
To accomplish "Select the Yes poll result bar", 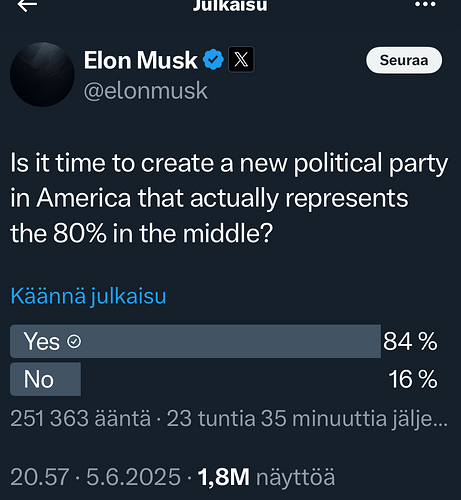I will click(195, 341).
